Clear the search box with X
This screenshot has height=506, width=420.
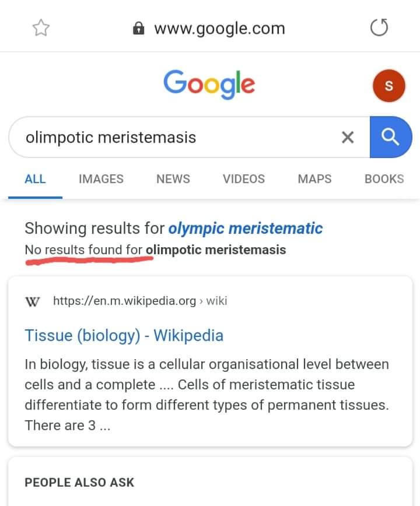coord(348,137)
